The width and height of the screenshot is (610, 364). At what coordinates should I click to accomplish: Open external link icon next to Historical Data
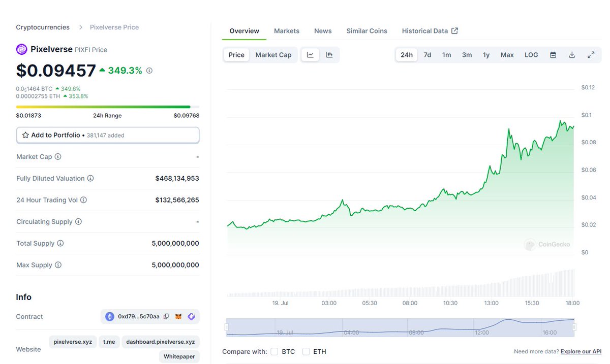(x=454, y=31)
